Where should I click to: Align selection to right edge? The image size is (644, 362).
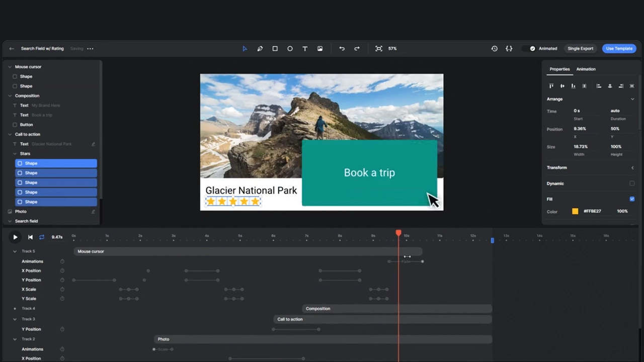click(621, 86)
